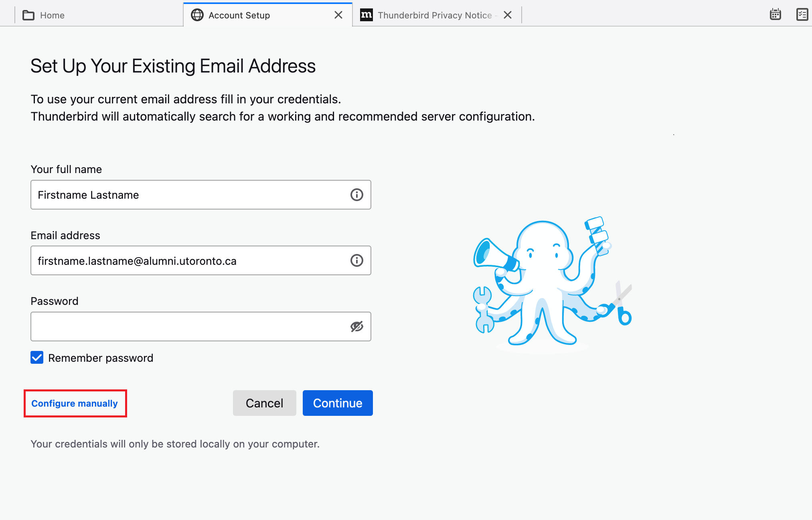Open Configure manually
The height and width of the screenshot is (520, 812).
(x=74, y=403)
